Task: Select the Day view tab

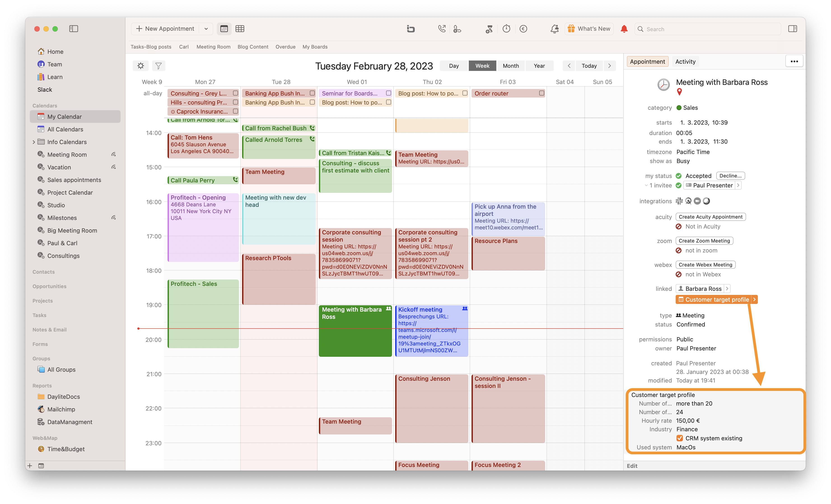Action: click(x=454, y=66)
